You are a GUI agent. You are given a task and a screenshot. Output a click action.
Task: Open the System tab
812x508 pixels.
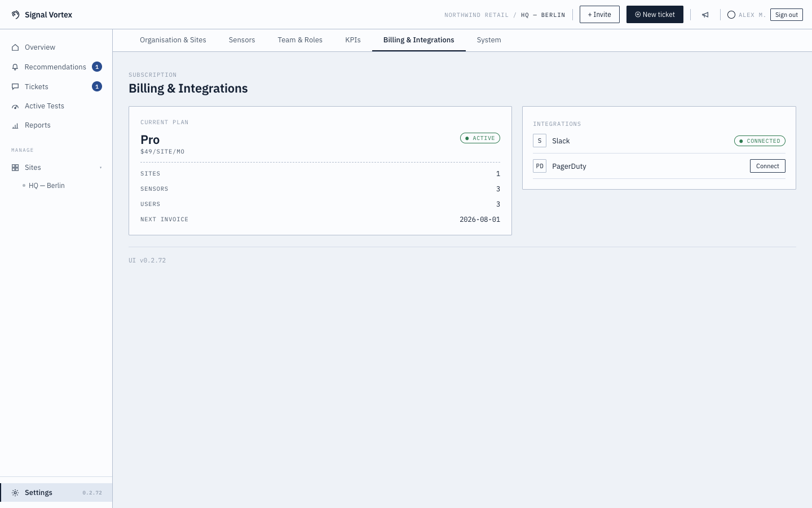(489, 40)
